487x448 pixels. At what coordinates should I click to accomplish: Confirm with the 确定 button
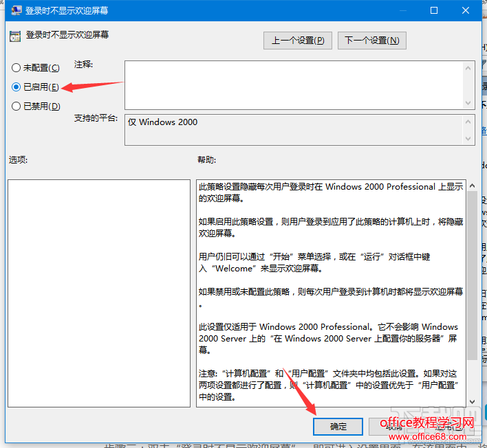[338, 427]
